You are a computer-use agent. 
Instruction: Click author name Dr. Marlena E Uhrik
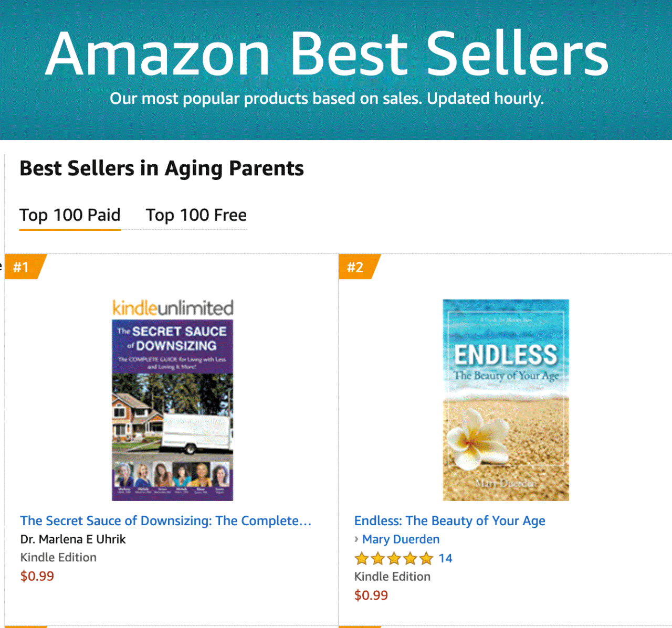[x=73, y=539]
